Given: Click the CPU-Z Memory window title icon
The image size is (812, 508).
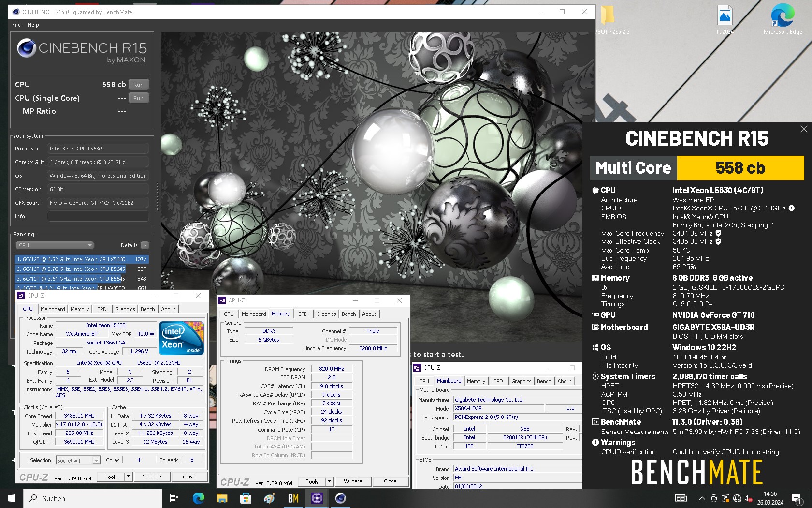Looking at the screenshot, I should coord(222,300).
